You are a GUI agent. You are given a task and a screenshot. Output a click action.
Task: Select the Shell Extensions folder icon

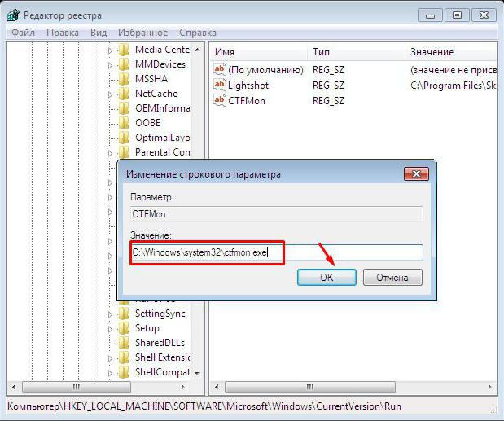[124, 357]
